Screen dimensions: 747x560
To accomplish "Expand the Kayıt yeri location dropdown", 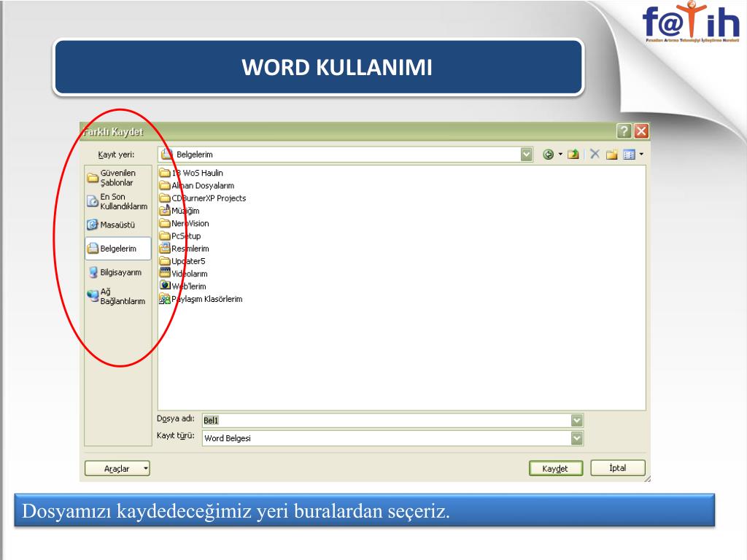I will point(527,155).
